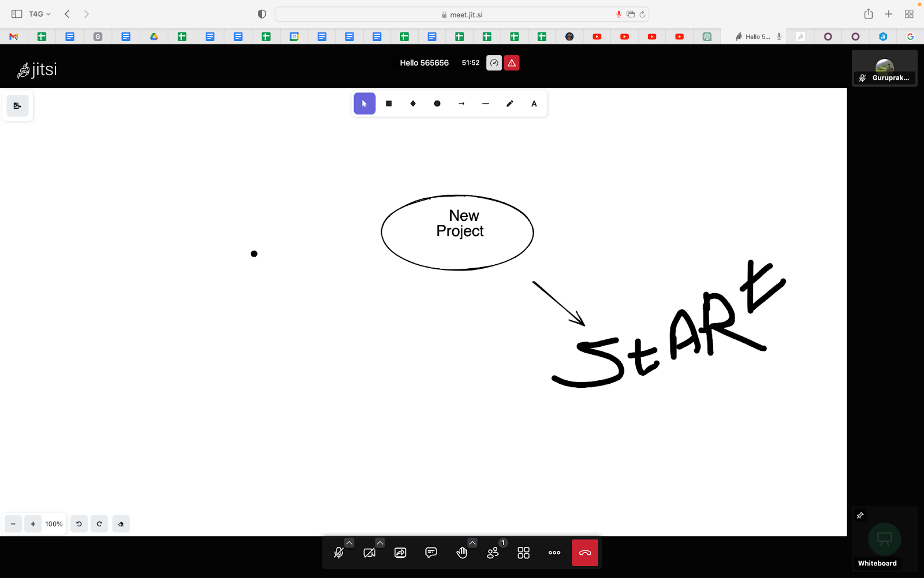Select the freehand pencil tool
This screenshot has width=924, height=578.
[x=510, y=103]
